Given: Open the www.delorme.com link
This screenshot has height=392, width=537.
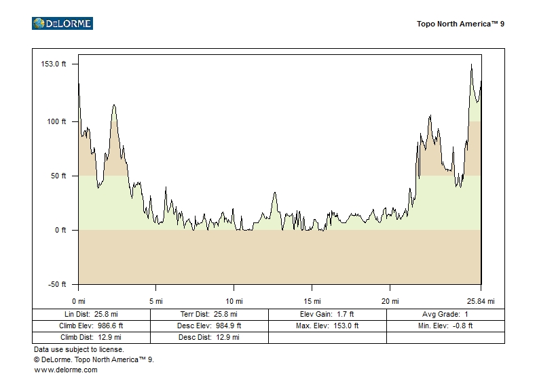Looking at the screenshot, I should (65, 370).
